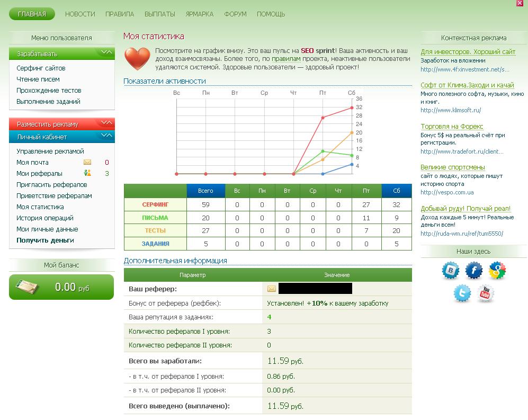528x420 pixels.
Task: Open the Facebook social icon
Action: click(x=474, y=270)
